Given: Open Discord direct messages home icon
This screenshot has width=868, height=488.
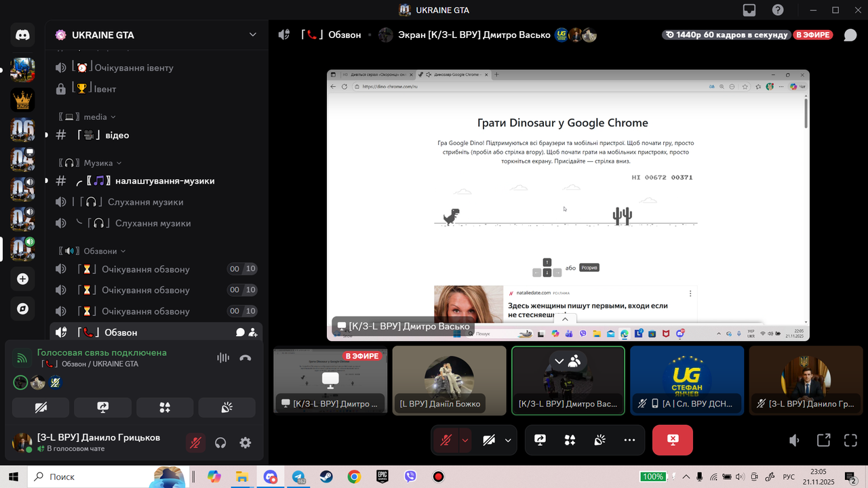Looking at the screenshot, I should tap(22, 35).
